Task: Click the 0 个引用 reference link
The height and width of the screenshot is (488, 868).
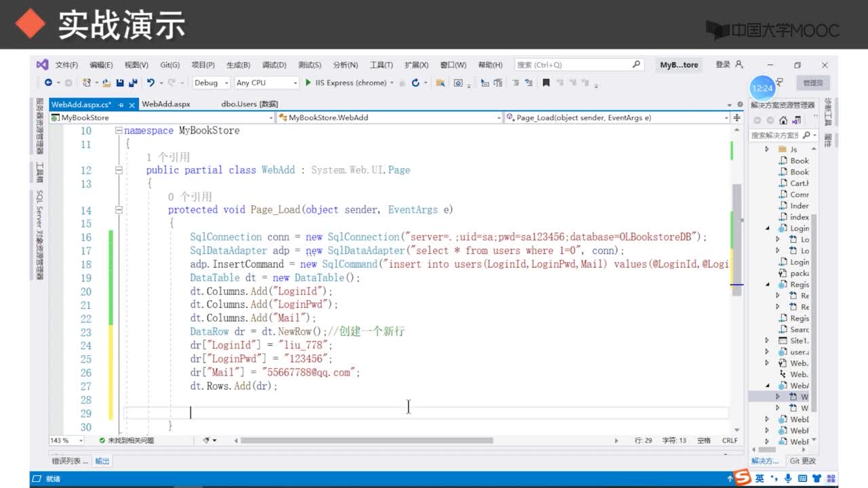Action: click(x=190, y=197)
